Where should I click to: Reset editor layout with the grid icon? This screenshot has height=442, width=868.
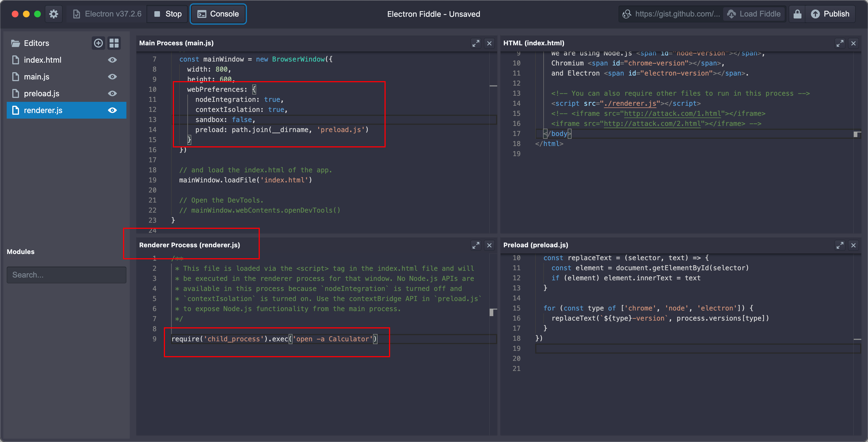(114, 43)
